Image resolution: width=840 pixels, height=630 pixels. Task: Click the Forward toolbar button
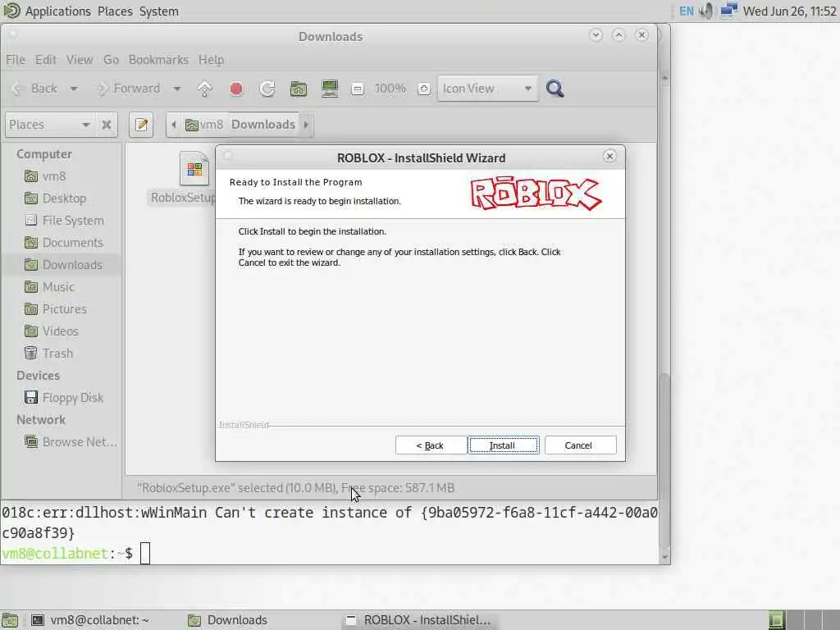(129, 89)
